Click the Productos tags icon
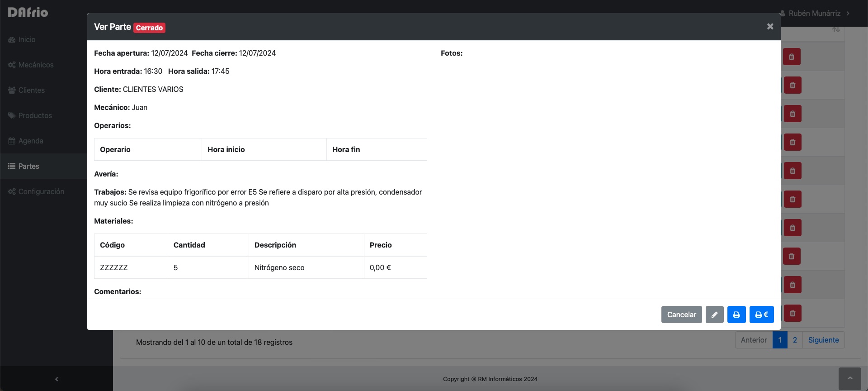The image size is (868, 391). point(12,116)
